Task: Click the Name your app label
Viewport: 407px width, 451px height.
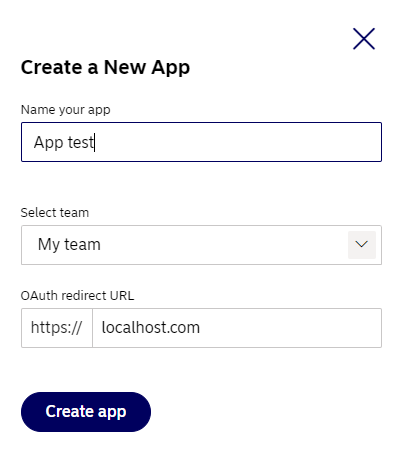Action: (x=66, y=110)
